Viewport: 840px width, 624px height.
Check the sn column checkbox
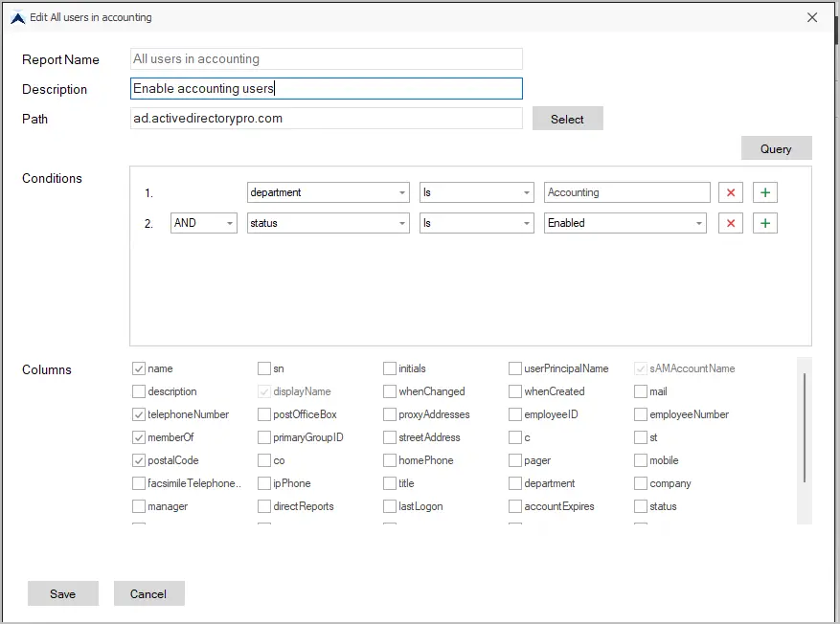tap(264, 368)
